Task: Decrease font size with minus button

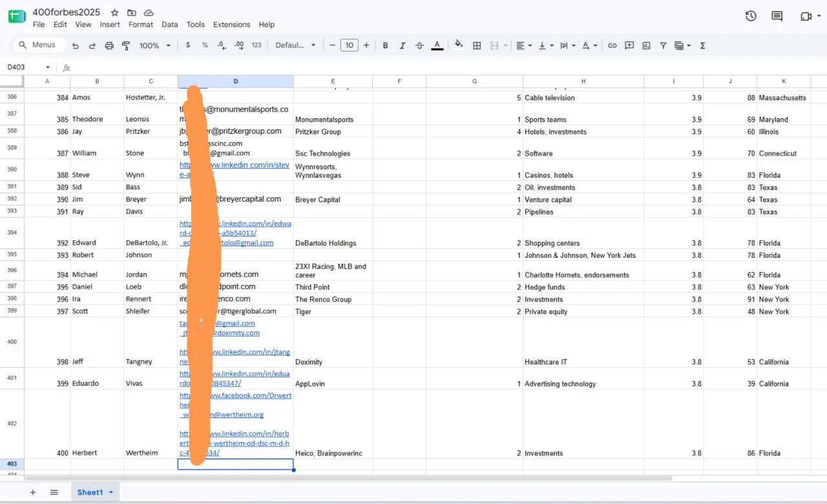Action: 332,45
